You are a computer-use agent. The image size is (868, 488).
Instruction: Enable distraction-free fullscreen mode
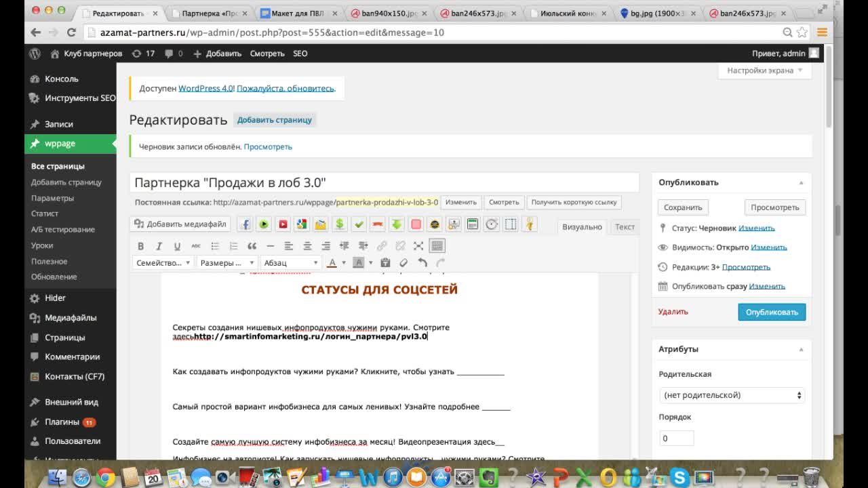[x=418, y=246]
